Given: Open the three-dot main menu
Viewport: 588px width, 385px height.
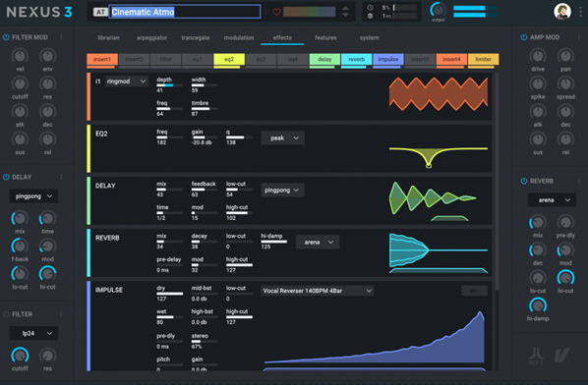Looking at the screenshot, I should (580, 12).
